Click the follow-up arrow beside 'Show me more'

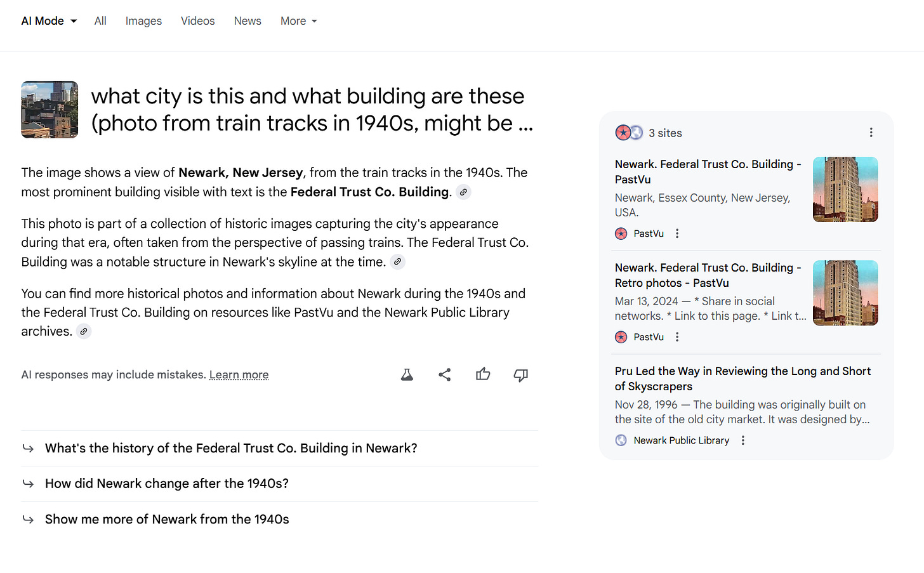pos(28,520)
